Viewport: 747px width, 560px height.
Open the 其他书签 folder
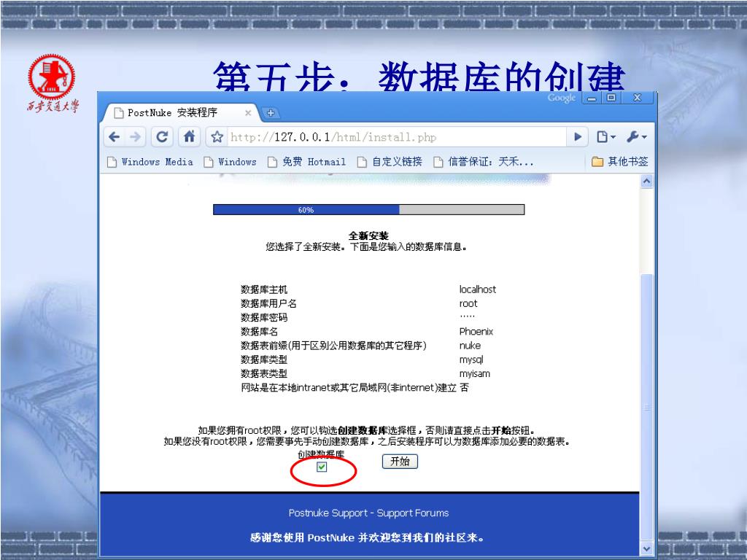pos(620,162)
